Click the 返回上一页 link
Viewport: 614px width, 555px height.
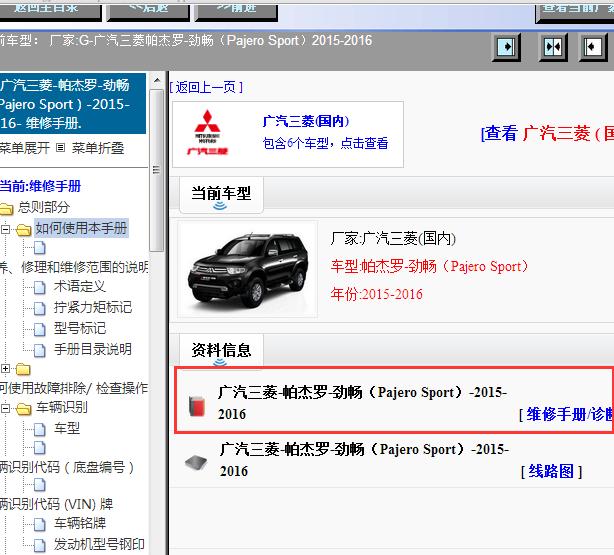206,87
